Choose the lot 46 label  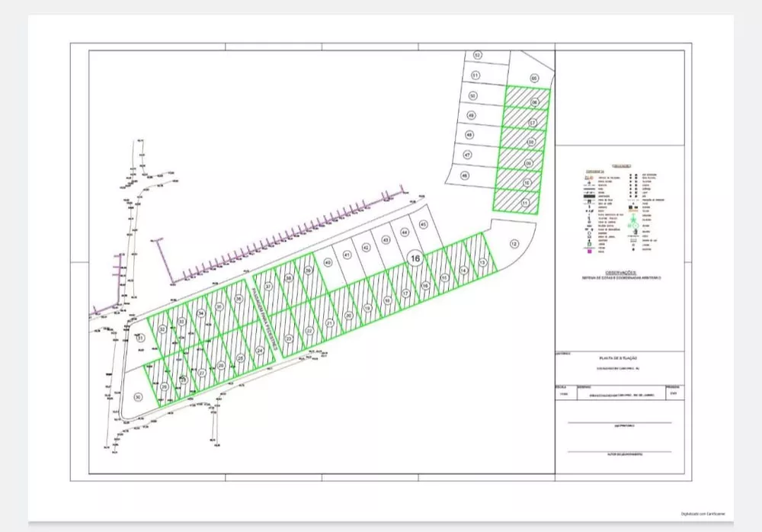point(465,175)
